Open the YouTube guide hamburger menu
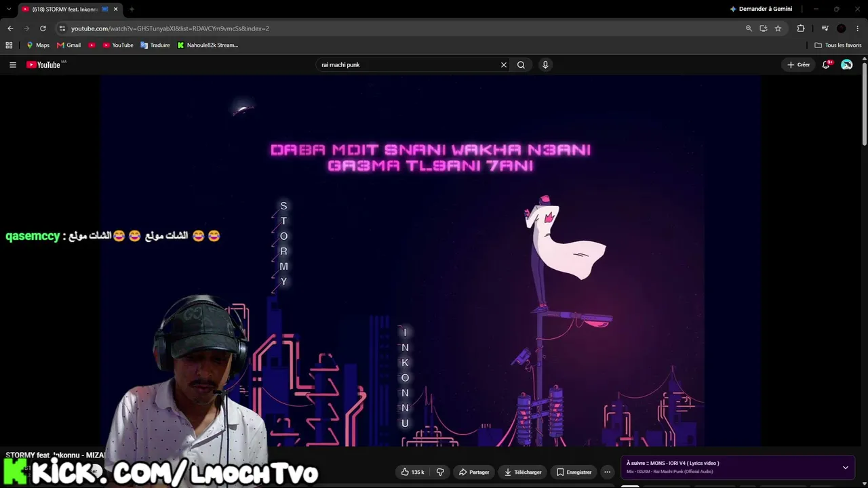The height and width of the screenshot is (488, 868). (x=13, y=65)
